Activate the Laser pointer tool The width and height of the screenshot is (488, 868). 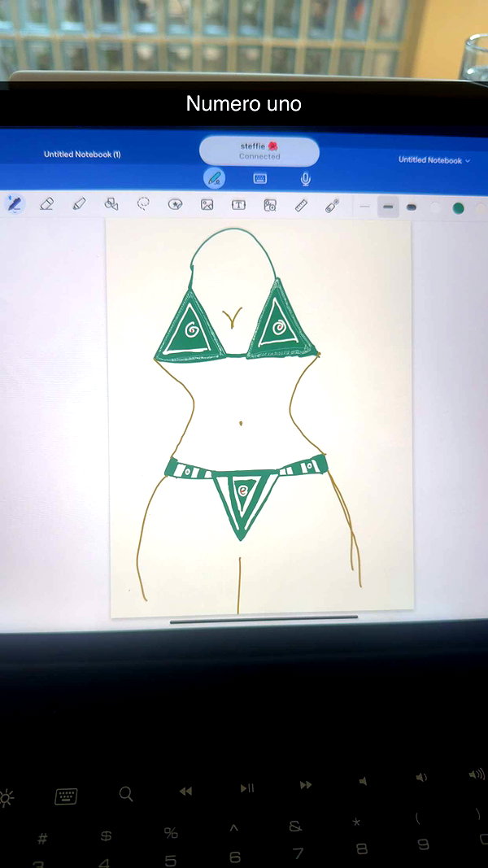[x=332, y=206]
